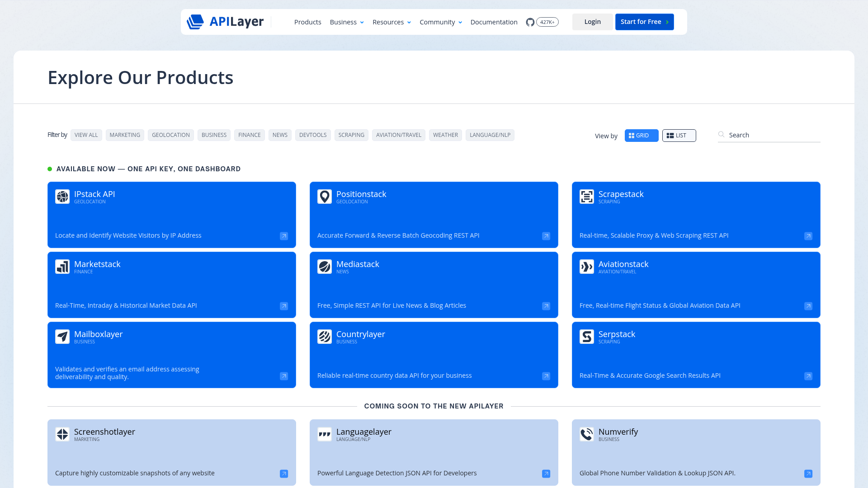
Task: Open IPstack API card arrow icon
Action: click(284, 236)
